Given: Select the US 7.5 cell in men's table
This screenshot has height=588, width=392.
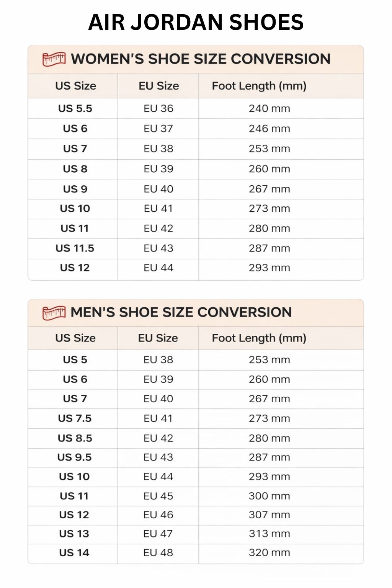Looking at the screenshot, I should 75,418.
